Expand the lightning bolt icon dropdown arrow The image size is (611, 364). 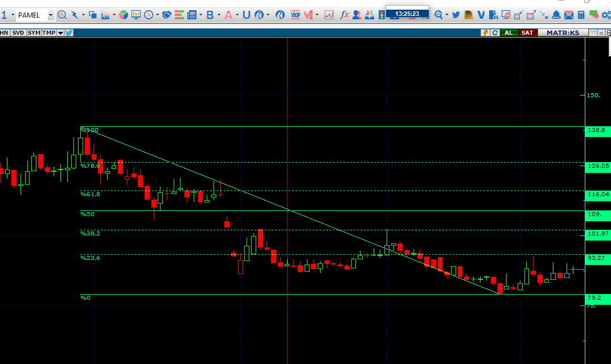[83, 15]
